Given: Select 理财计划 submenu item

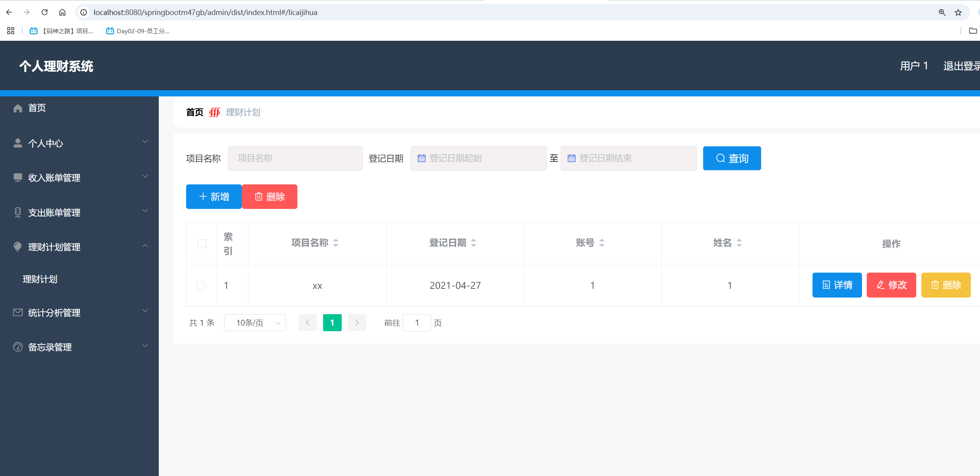Looking at the screenshot, I should tap(40, 279).
